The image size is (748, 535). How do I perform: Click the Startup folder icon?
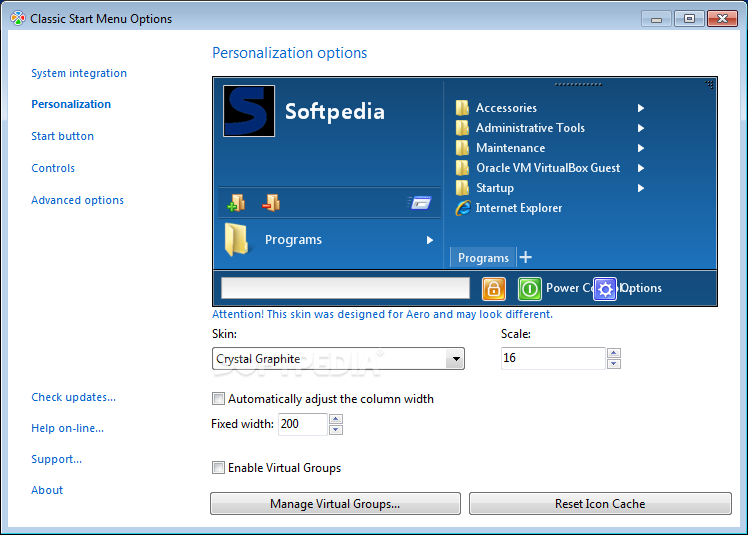pos(462,188)
